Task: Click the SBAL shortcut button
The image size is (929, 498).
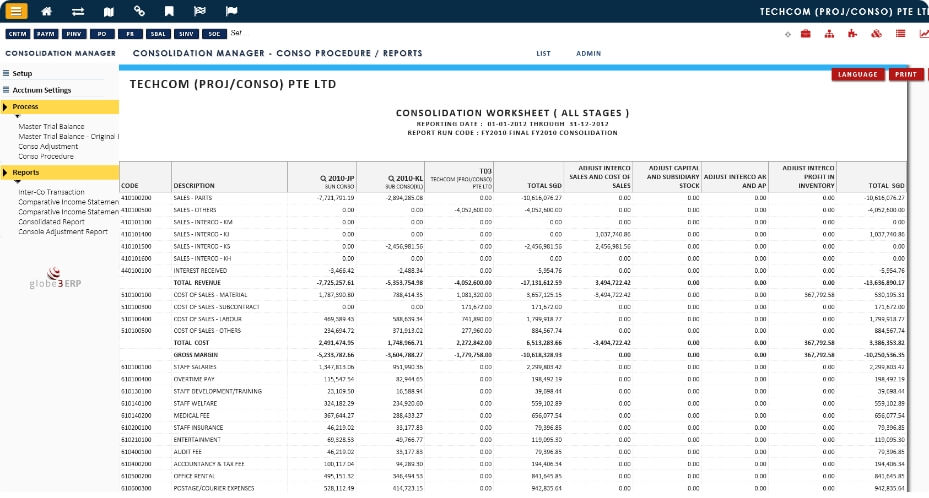Action: pos(158,34)
